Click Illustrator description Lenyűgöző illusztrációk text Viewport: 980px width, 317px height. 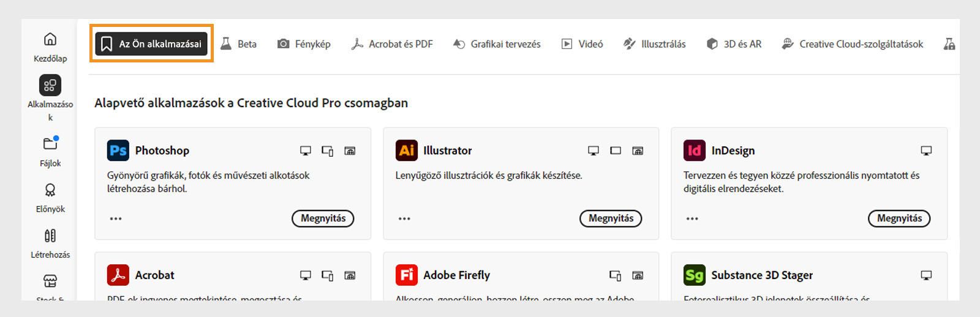[x=489, y=176]
